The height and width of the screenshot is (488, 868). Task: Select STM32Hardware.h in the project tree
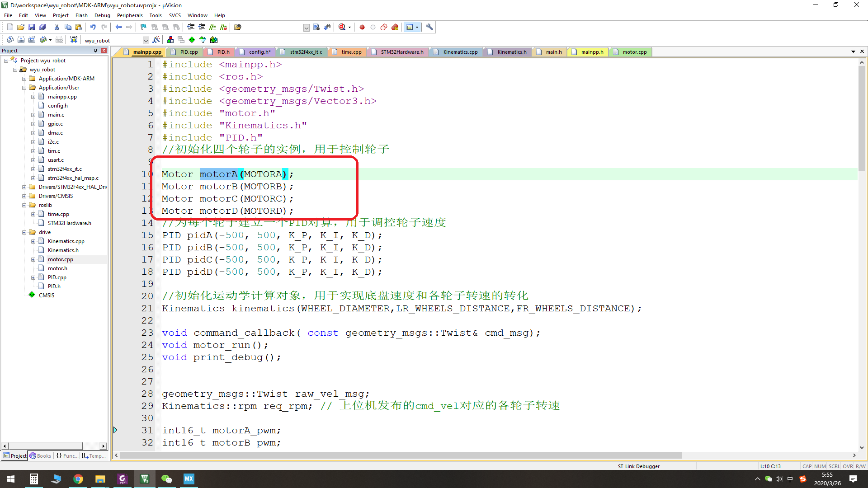pos(69,223)
